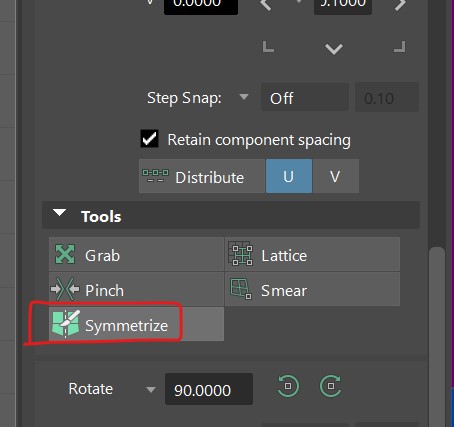
Task: Move UVs to bottom-right corner
Action: point(399,47)
